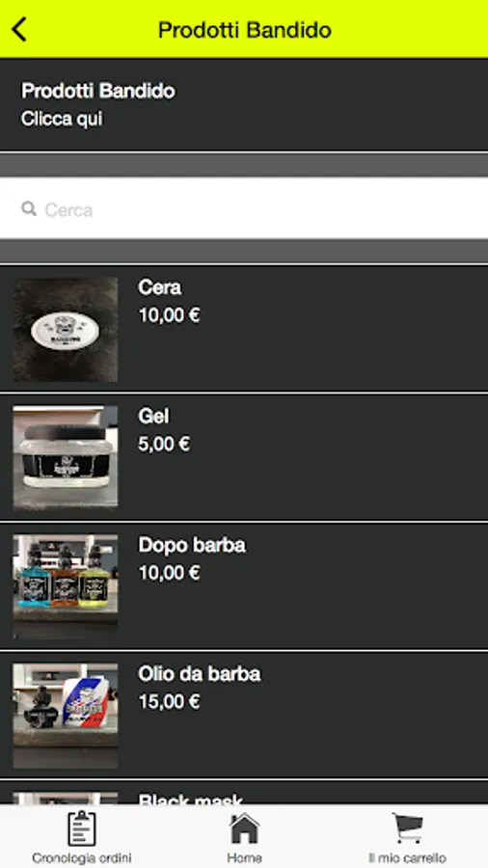
Task: Open the Olio da barba item
Action: [x=244, y=716]
